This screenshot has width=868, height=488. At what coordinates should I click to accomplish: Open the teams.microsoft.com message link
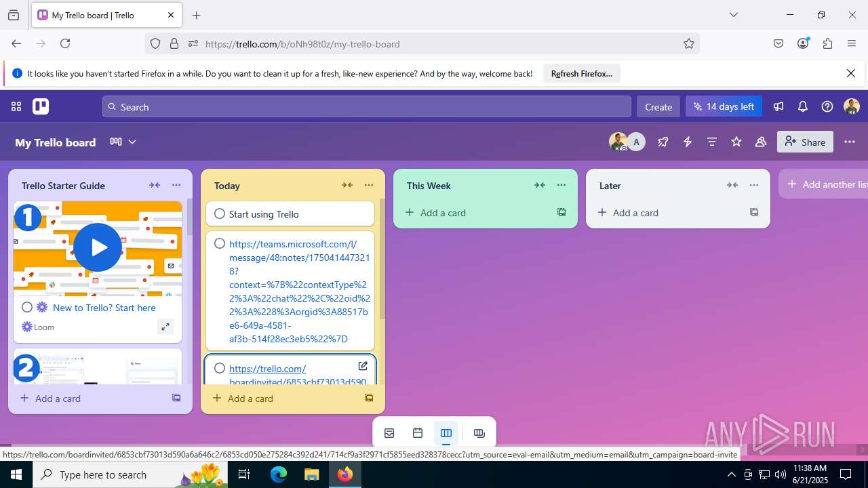click(x=300, y=291)
